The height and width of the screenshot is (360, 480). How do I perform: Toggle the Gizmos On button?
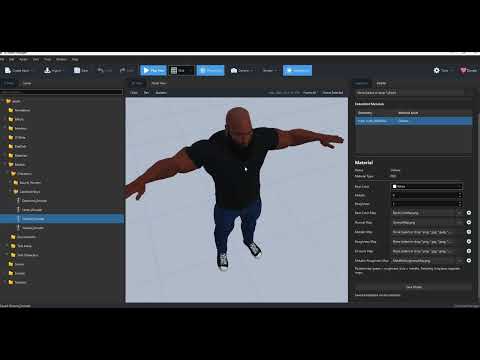click(297, 70)
